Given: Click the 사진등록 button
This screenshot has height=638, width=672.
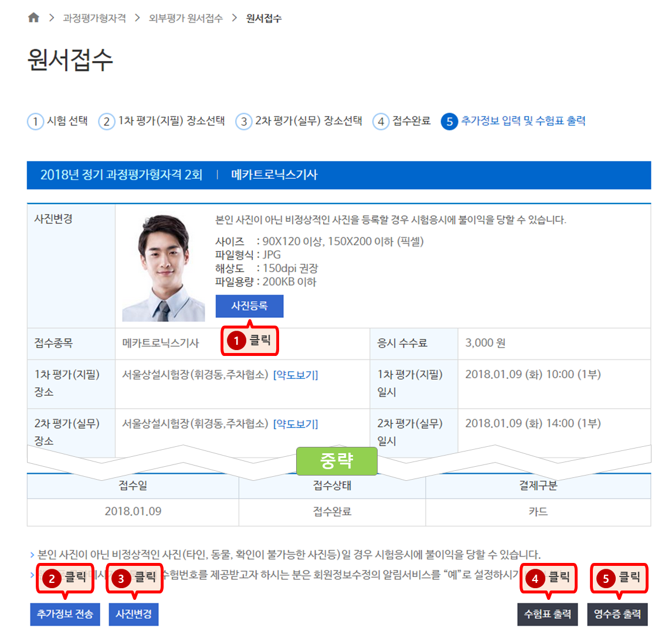Looking at the screenshot, I should tap(249, 306).
